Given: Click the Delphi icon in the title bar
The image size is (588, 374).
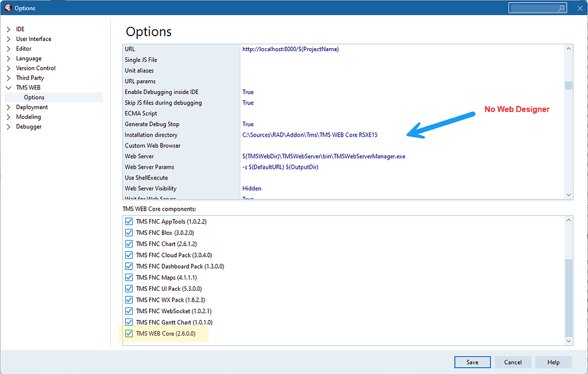Looking at the screenshot, I should (x=7, y=7).
